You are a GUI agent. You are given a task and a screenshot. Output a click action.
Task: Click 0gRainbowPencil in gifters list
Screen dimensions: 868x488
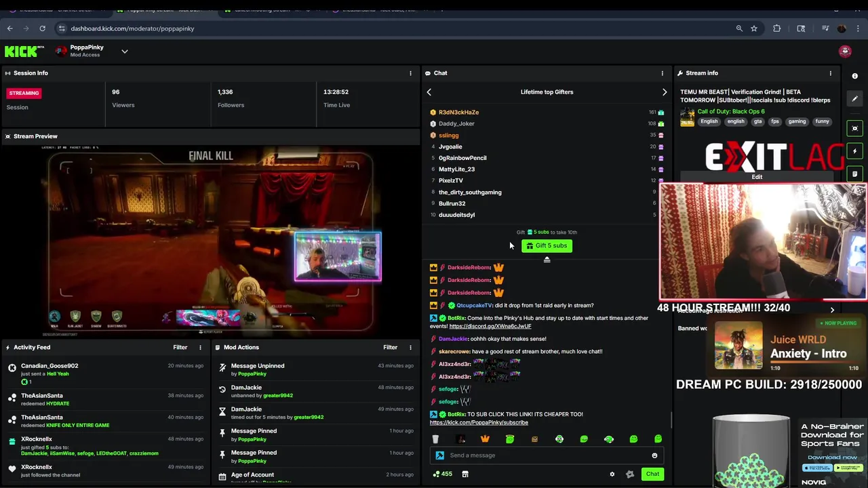pos(462,158)
